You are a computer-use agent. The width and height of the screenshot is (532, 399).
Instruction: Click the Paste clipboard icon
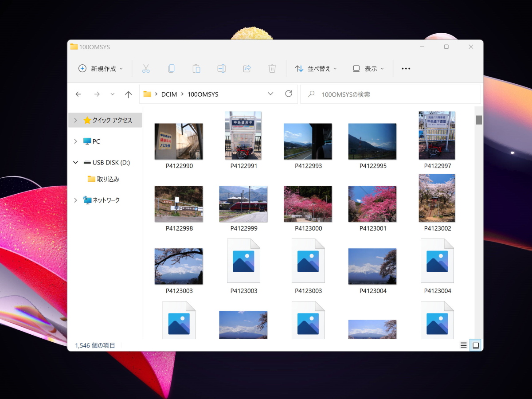pyautogui.click(x=196, y=69)
